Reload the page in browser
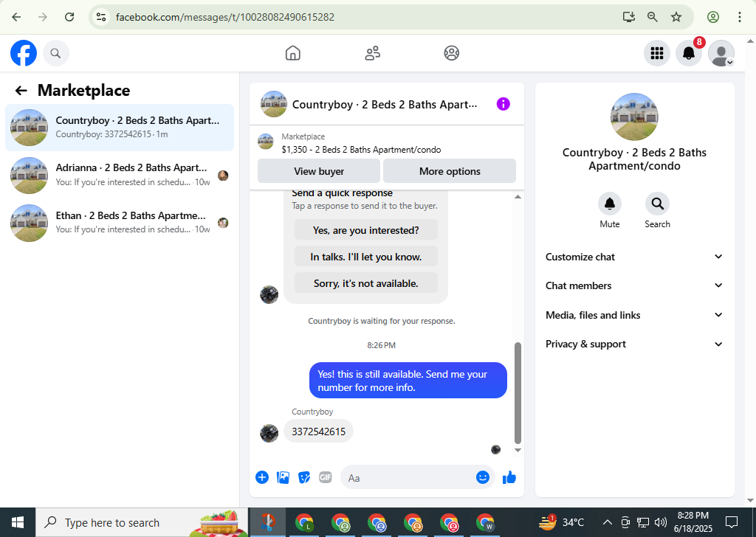The width and height of the screenshot is (756, 537). tap(69, 18)
